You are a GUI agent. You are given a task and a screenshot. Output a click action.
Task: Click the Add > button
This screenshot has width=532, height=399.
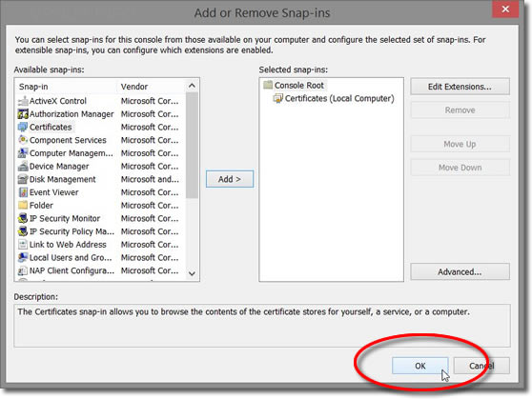pyautogui.click(x=230, y=179)
